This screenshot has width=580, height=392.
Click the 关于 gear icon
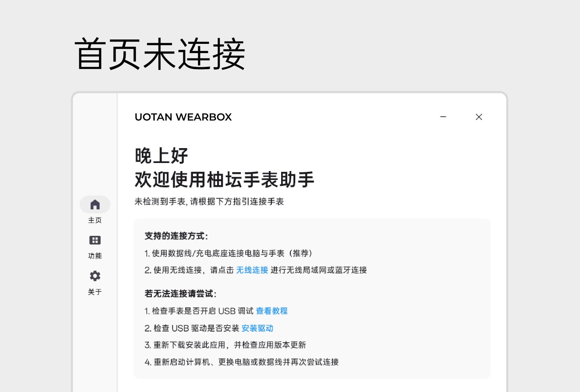pos(95,276)
